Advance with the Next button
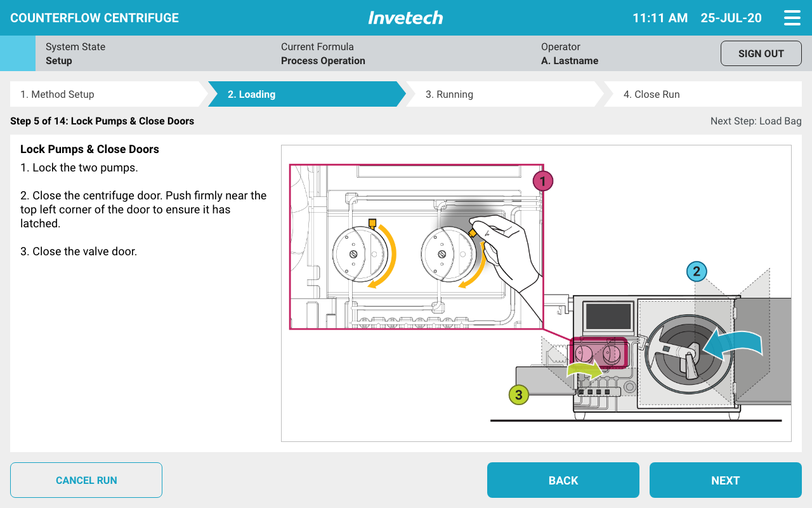 tap(725, 480)
